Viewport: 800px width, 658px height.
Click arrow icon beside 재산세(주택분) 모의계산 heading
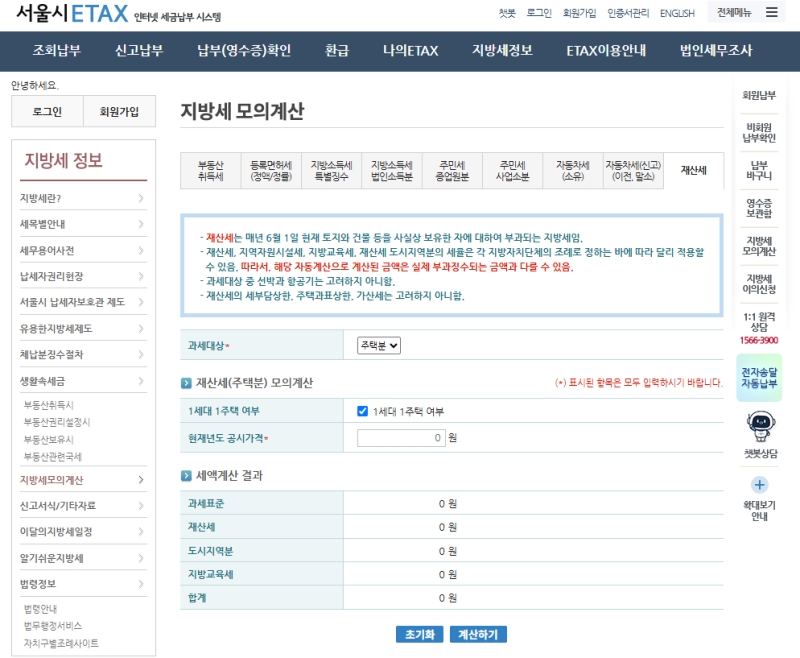pyautogui.click(x=186, y=383)
